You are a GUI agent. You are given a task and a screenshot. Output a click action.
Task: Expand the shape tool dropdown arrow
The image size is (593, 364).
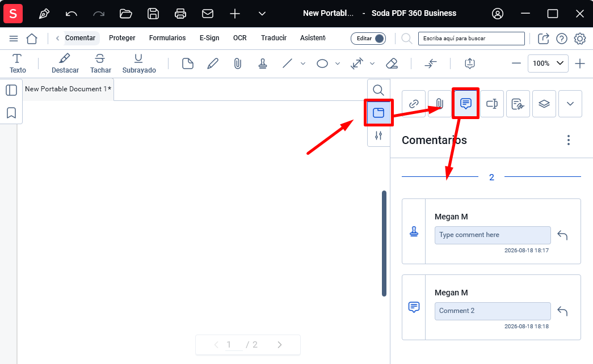(338, 64)
